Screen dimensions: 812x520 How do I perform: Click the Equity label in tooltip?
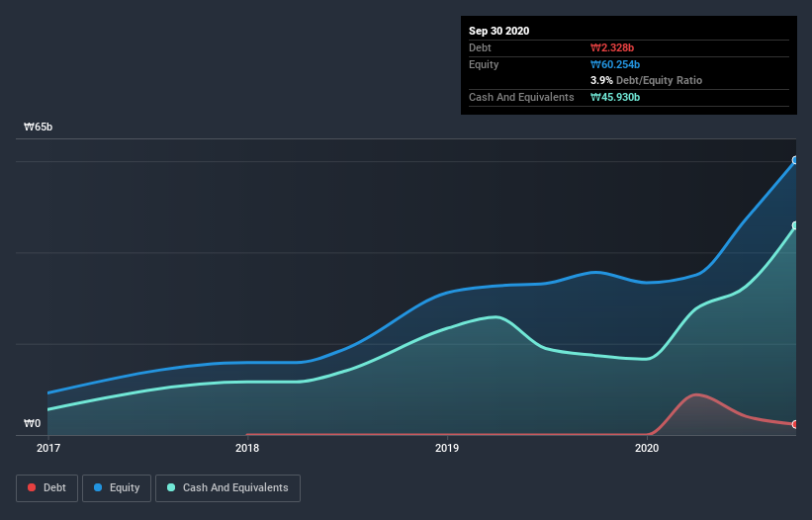pos(484,64)
